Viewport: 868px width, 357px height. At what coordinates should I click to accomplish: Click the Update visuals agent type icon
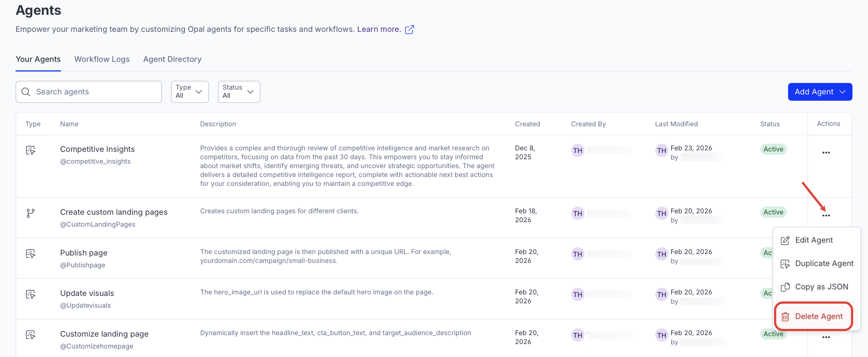[31, 295]
